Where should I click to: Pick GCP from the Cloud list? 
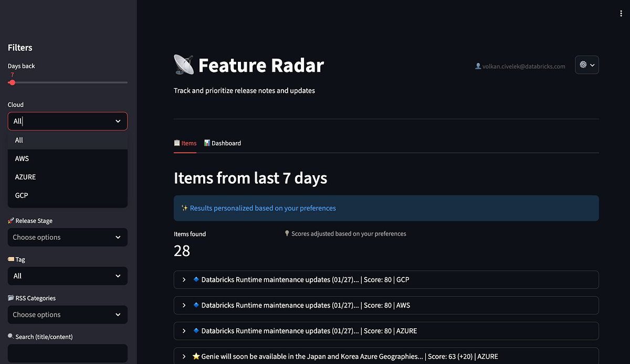pos(68,195)
